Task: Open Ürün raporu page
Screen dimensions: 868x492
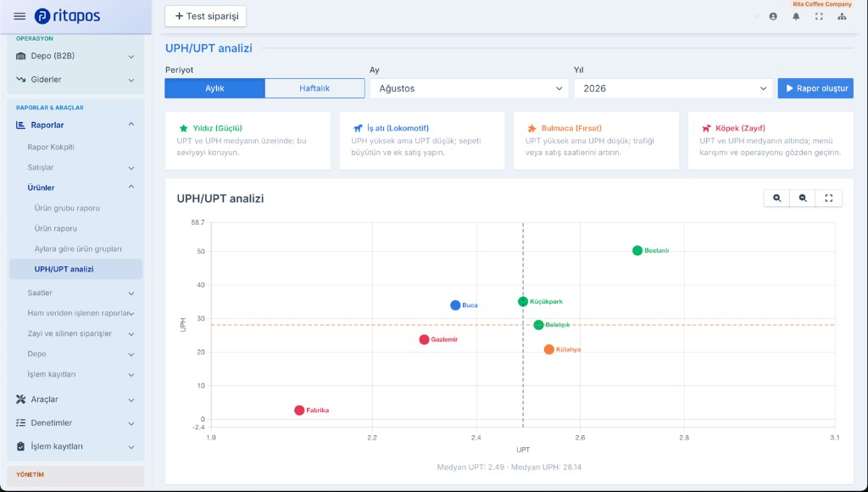Action: 55,229
